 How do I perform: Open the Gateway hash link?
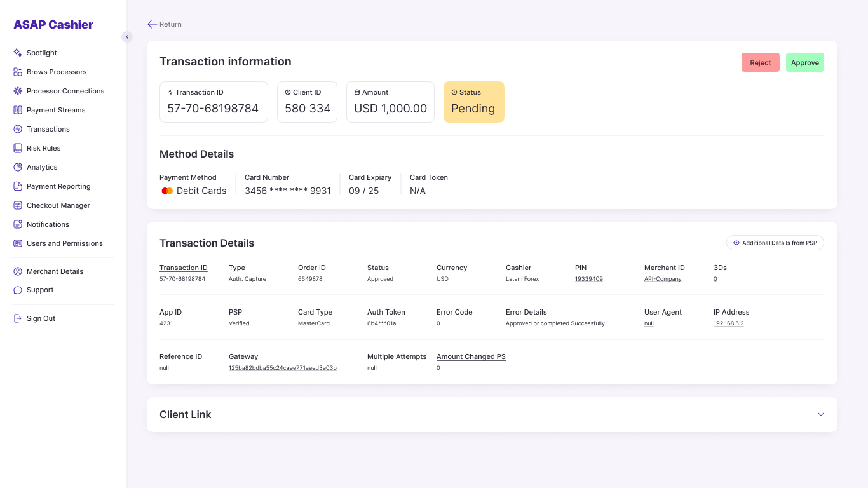[283, 368]
